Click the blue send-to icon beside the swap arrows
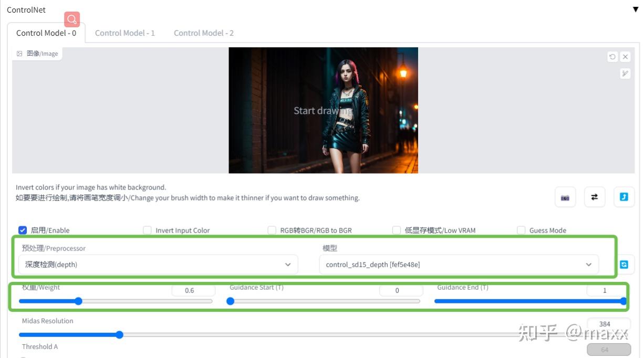 tap(625, 197)
